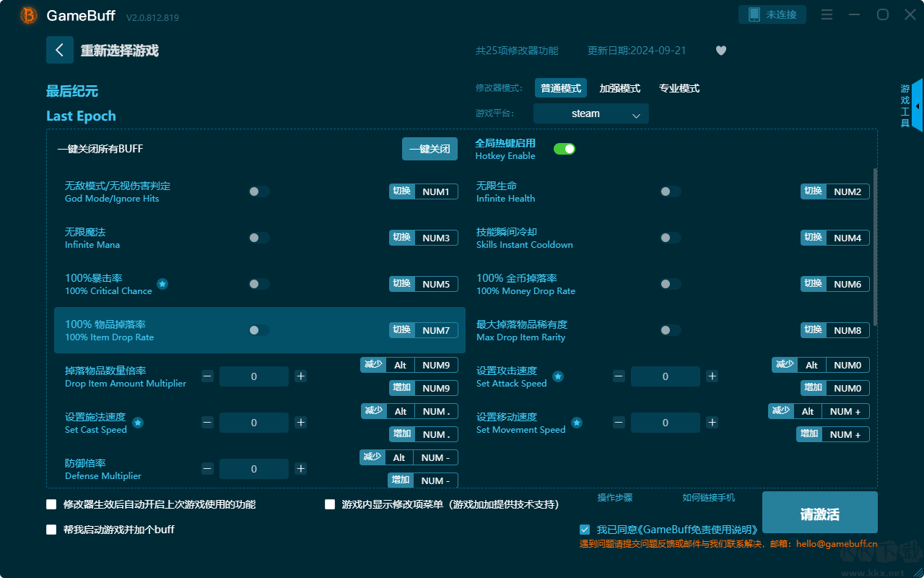Click 切换 label for God Mode hotkey

tap(402, 191)
